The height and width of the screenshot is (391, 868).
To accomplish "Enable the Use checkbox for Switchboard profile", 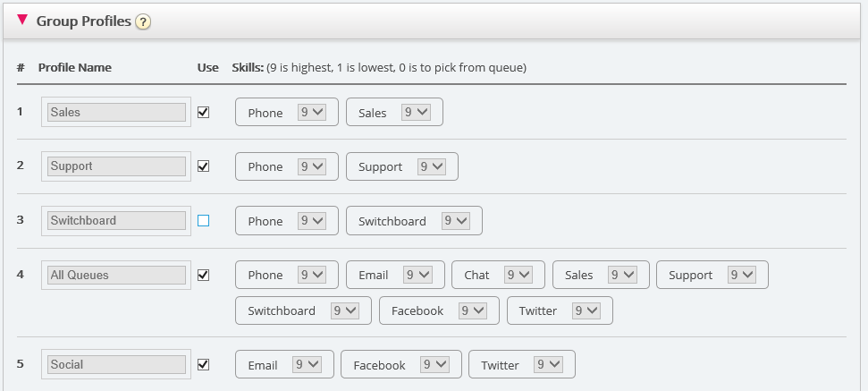I will pyautogui.click(x=203, y=220).
